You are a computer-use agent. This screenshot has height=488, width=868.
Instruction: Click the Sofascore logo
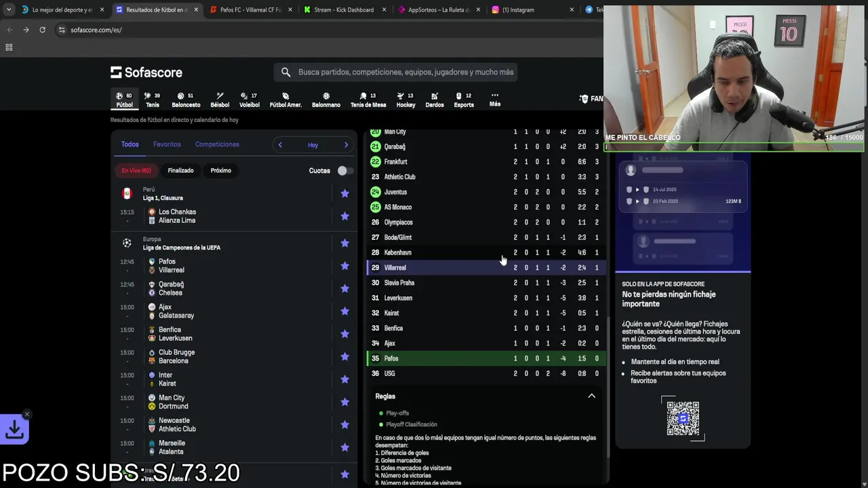click(x=146, y=73)
